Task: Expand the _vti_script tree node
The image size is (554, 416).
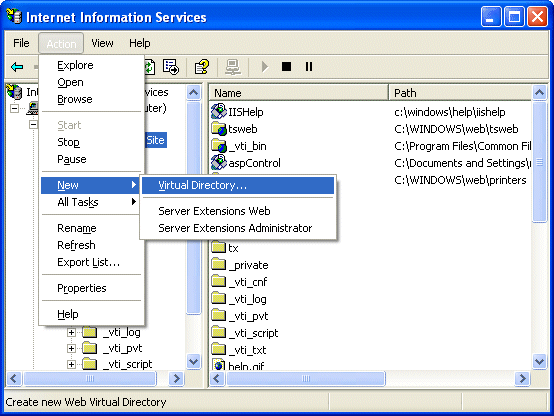Action: click(x=71, y=364)
